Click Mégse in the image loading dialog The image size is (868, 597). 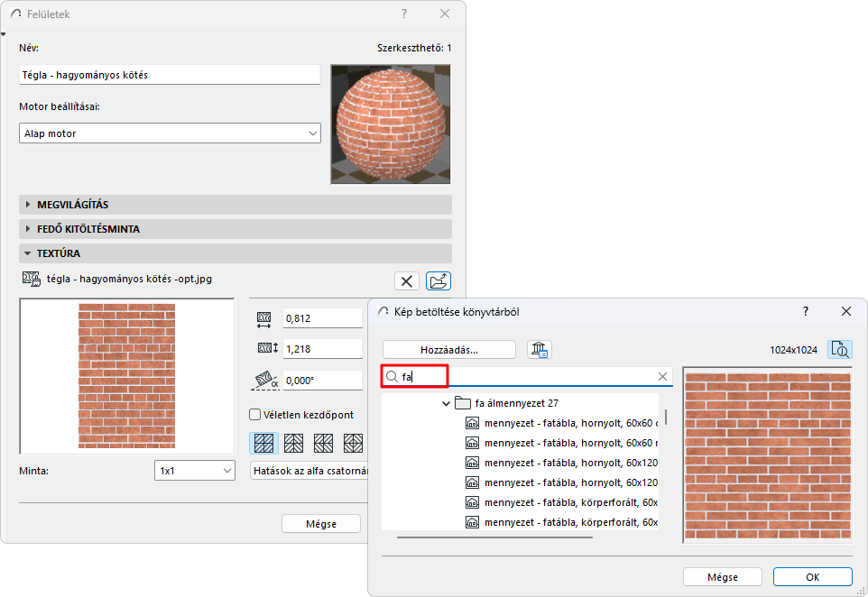point(723,577)
